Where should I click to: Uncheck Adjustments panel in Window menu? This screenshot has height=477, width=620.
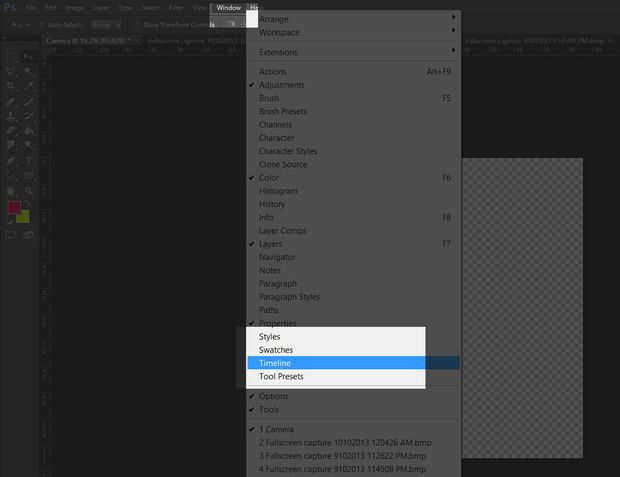click(x=353, y=85)
